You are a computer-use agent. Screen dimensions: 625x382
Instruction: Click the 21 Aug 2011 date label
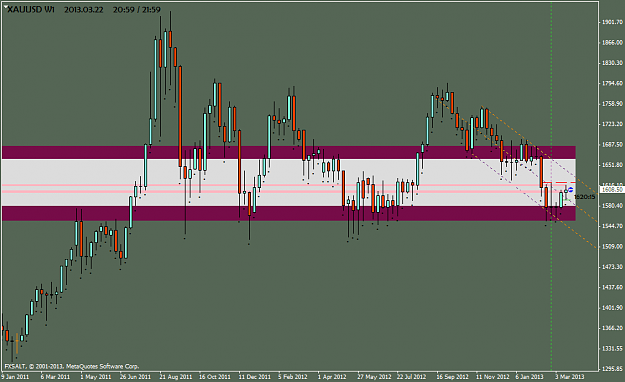176,377
